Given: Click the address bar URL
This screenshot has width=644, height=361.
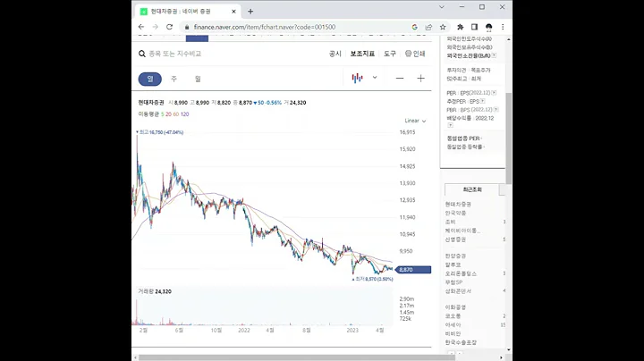Looking at the screenshot, I should pyautogui.click(x=265, y=27).
